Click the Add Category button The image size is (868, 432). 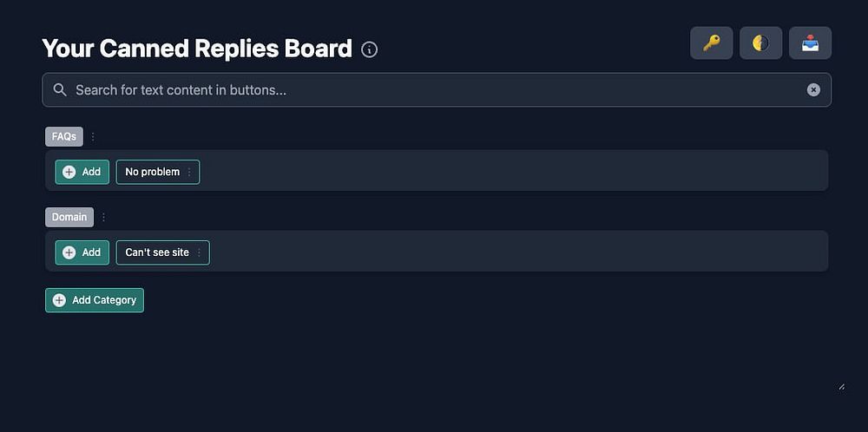click(95, 300)
